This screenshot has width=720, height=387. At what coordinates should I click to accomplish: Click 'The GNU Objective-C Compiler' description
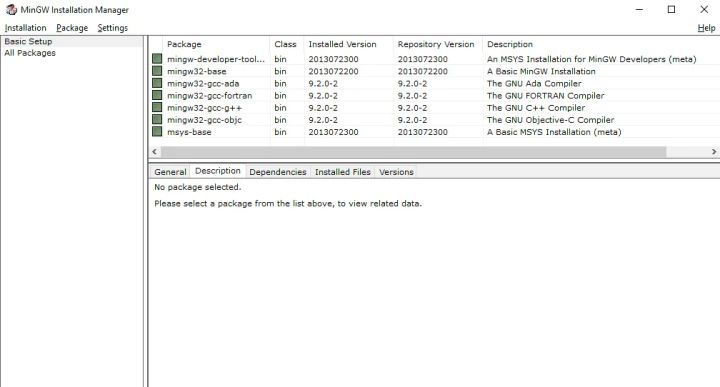tap(551, 120)
